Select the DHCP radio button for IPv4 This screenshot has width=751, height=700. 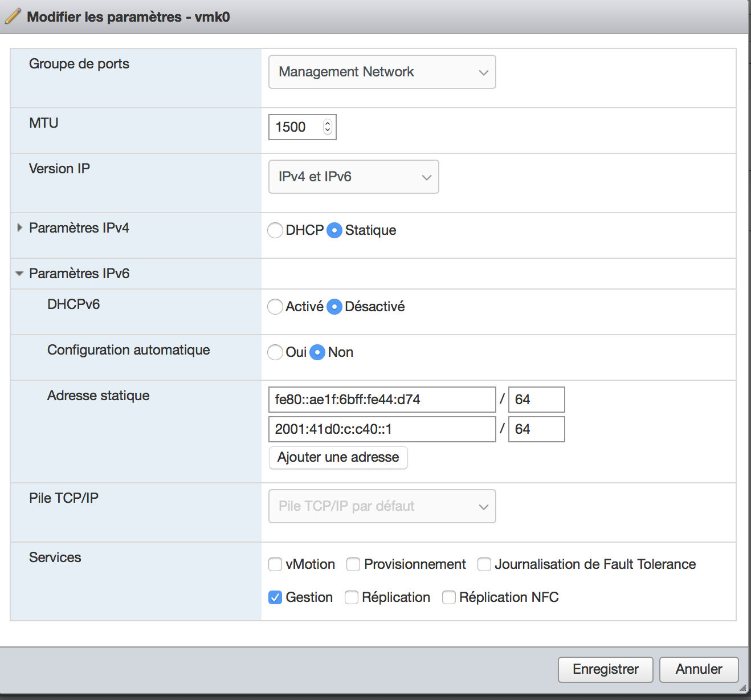coord(275,230)
